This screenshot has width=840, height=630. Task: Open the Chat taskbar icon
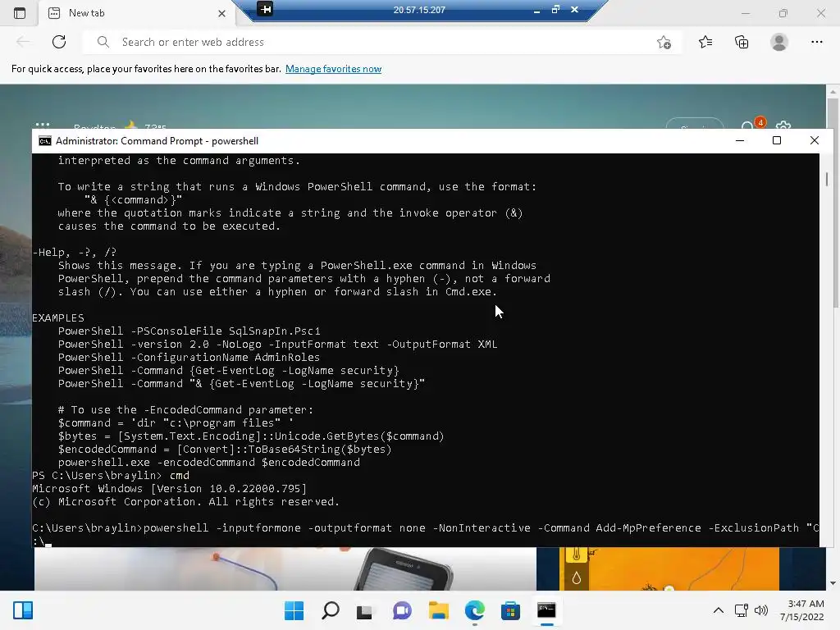[402, 610]
